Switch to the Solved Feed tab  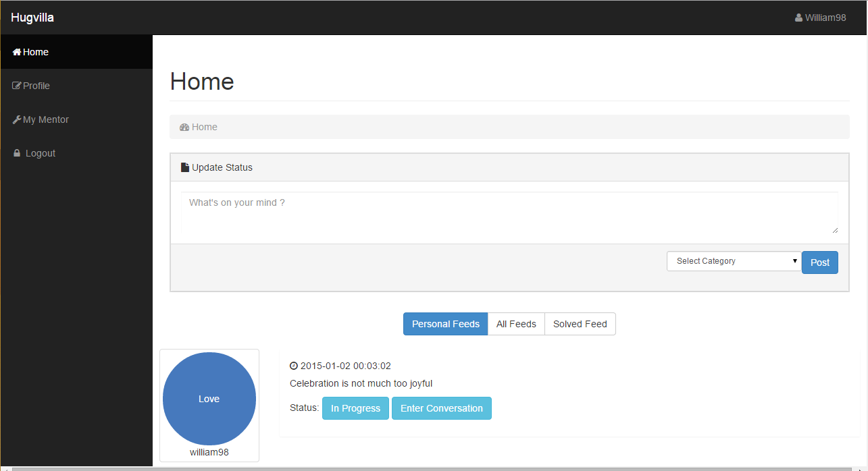[x=580, y=324]
